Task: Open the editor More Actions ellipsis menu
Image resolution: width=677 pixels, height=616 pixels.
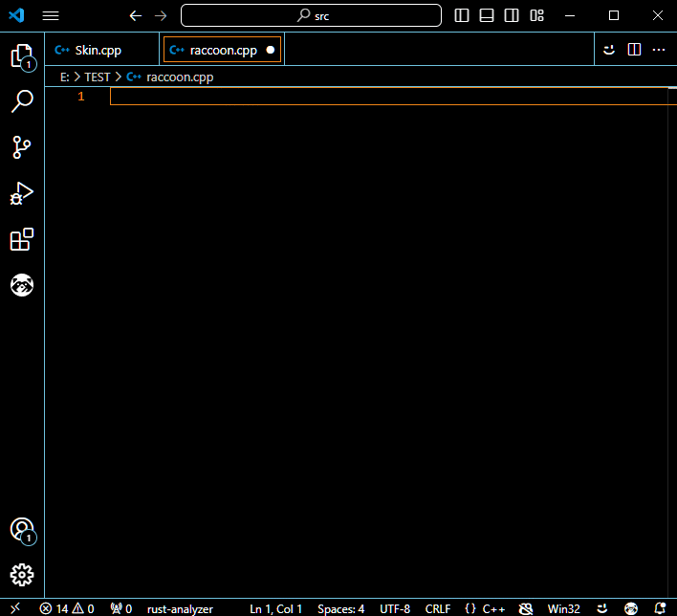Action: coord(659,50)
